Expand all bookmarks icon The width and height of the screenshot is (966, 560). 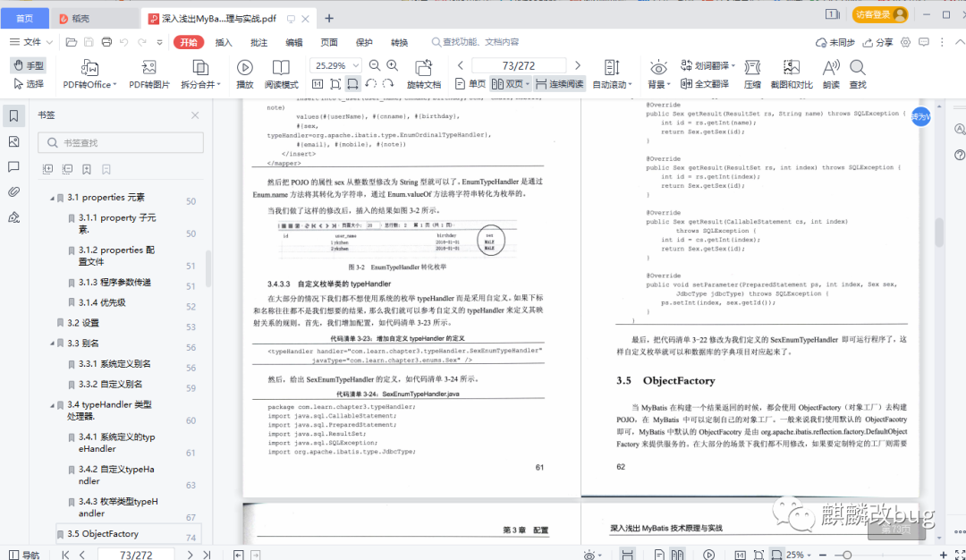click(x=47, y=169)
